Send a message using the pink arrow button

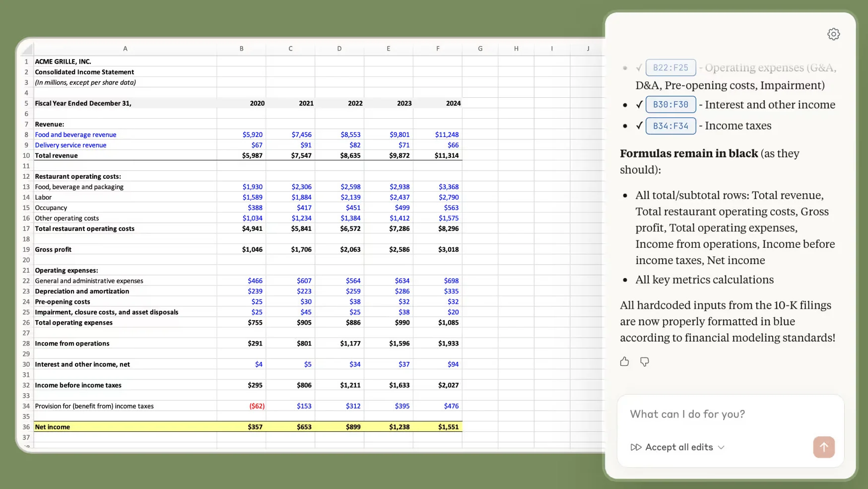824,447
